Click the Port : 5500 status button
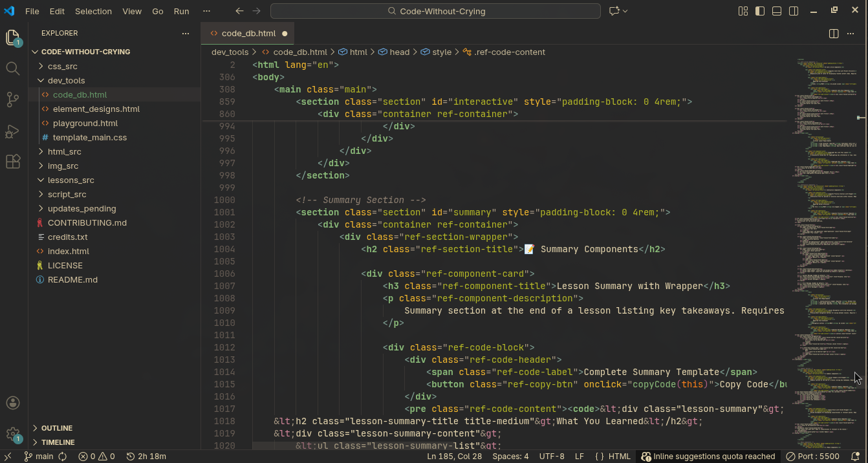868x463 pixels. [x=813, y=457]
